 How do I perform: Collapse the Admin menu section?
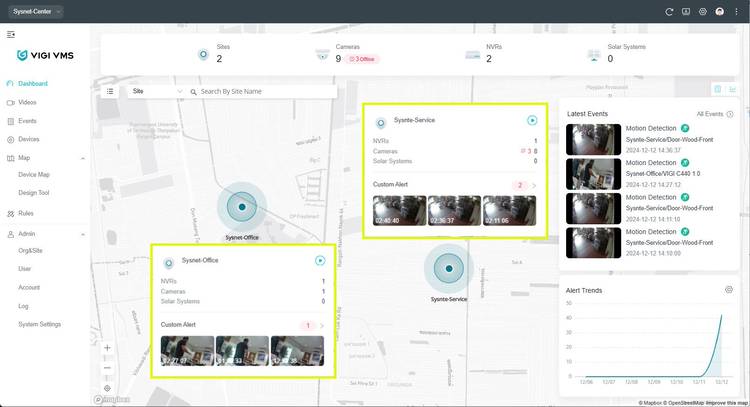(82, 233)
